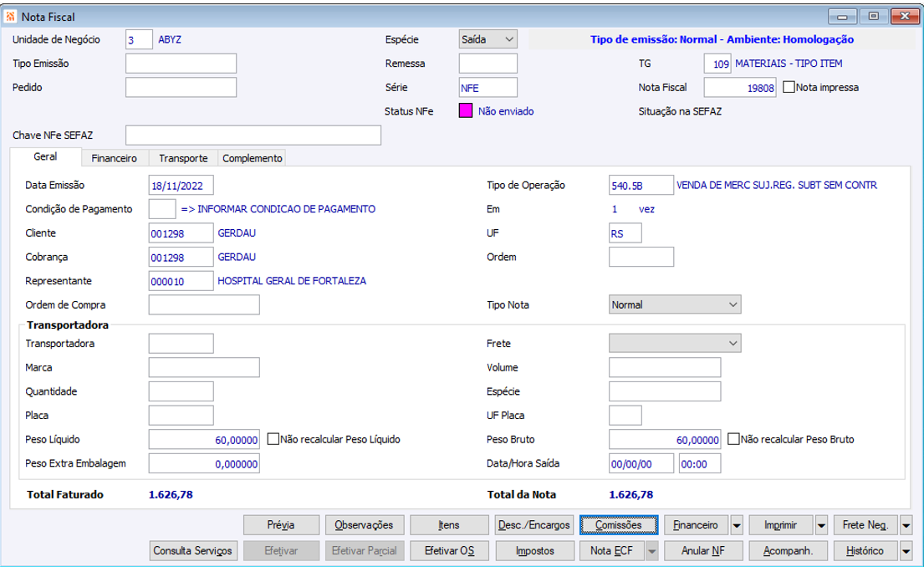This screenshot has width=924, height=567.
Task: Switch to the Financeiro tab
Action: 115,158
